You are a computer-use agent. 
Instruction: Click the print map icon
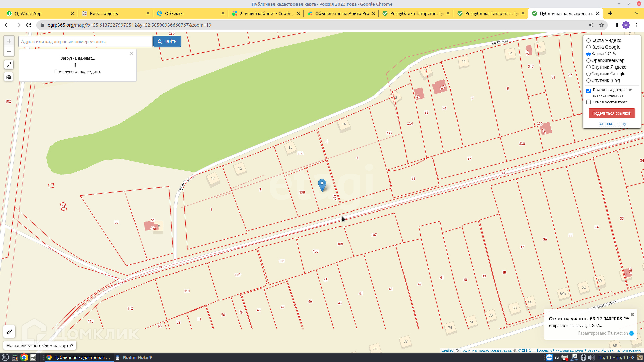9,77
